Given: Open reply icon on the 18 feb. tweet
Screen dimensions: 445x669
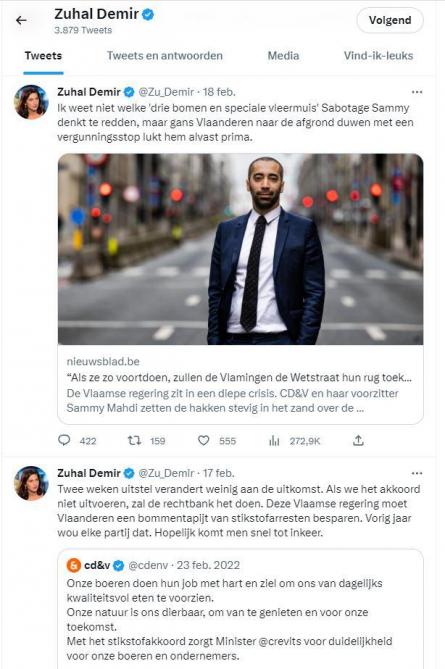Looking at the screenshot, I should click(x=64, y=440).
